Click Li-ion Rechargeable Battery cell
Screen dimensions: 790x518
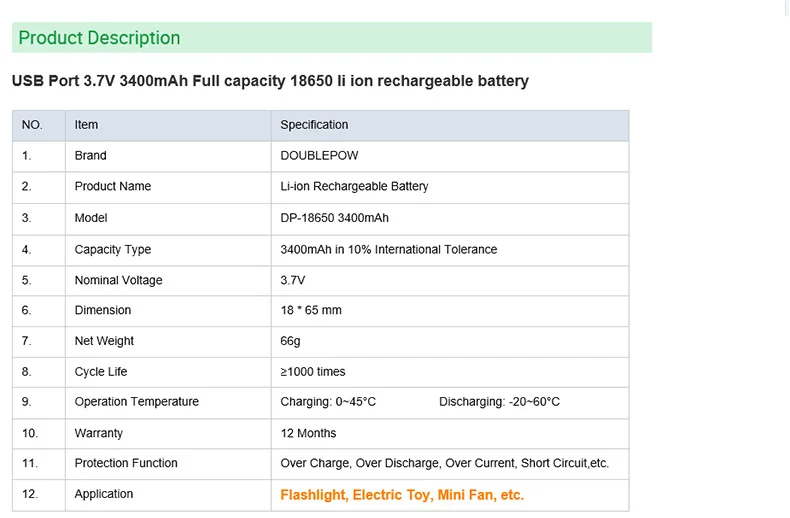tap(354, 186)
